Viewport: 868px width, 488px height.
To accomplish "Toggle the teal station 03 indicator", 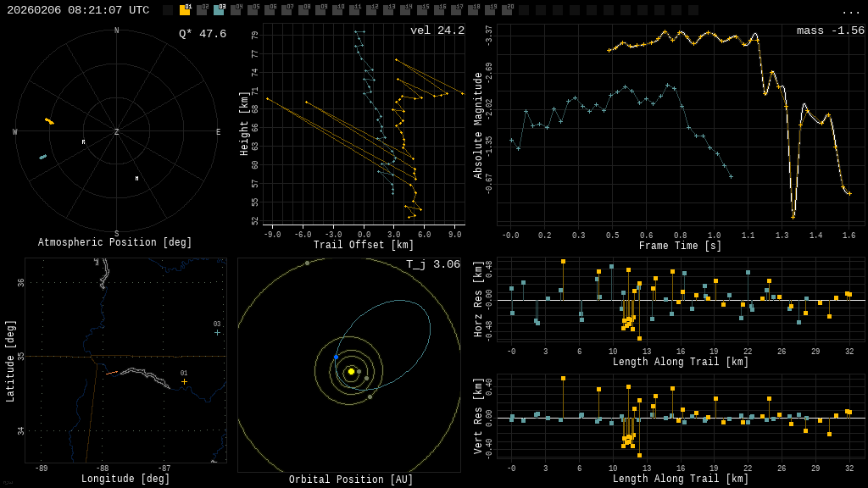I will pos(219,10).
